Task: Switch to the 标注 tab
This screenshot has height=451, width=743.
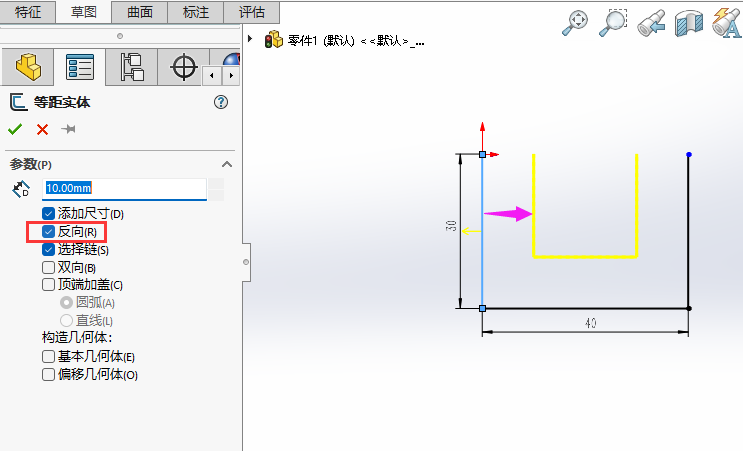Action: pyautogui.click(x=196, y=12)
